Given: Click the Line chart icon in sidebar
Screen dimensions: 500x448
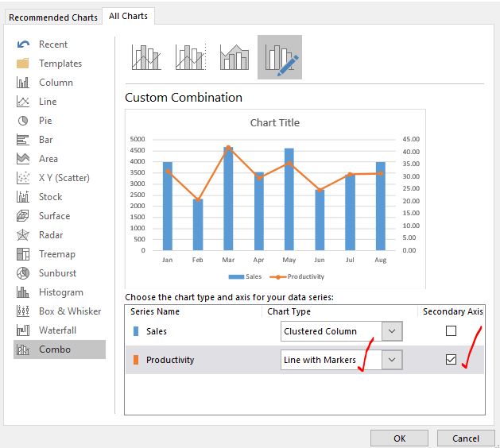Looking at the screenshot, I should click(23, 102).
